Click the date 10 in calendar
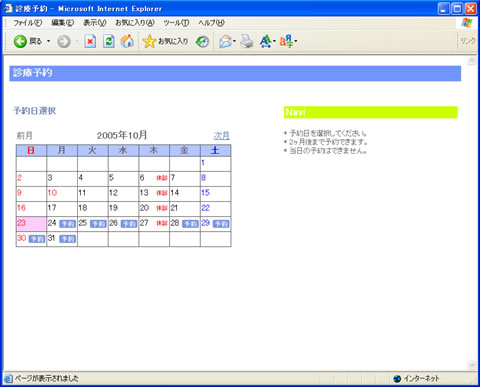This screenshot has height=387, width=480. 52,193
